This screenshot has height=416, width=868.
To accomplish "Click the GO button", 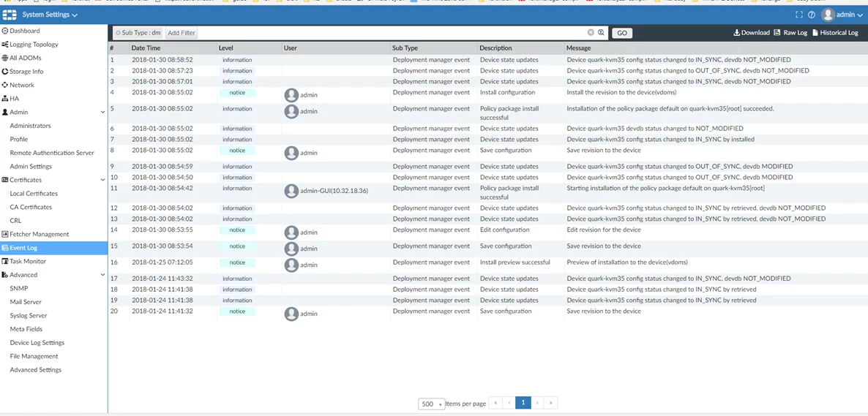I will pyautogui.click(x=622, y=33).
